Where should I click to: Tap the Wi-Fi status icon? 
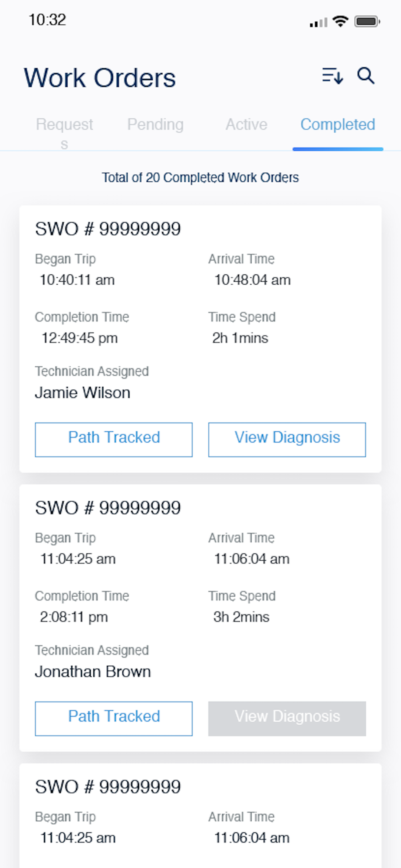pos(341,21)
